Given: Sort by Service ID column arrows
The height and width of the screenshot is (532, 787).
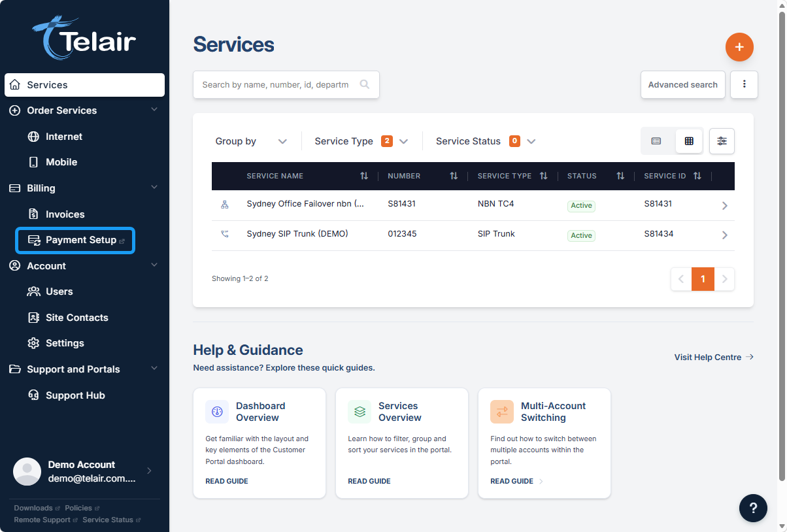Looking at the screenshot, I should (x=697, y=176).
